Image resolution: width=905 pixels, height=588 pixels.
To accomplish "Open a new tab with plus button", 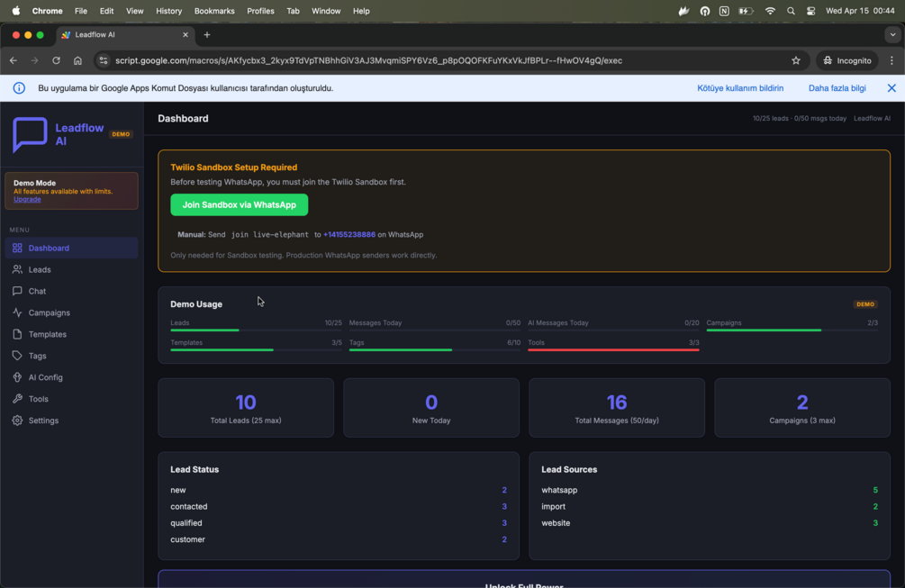I will tap(206, 34).
